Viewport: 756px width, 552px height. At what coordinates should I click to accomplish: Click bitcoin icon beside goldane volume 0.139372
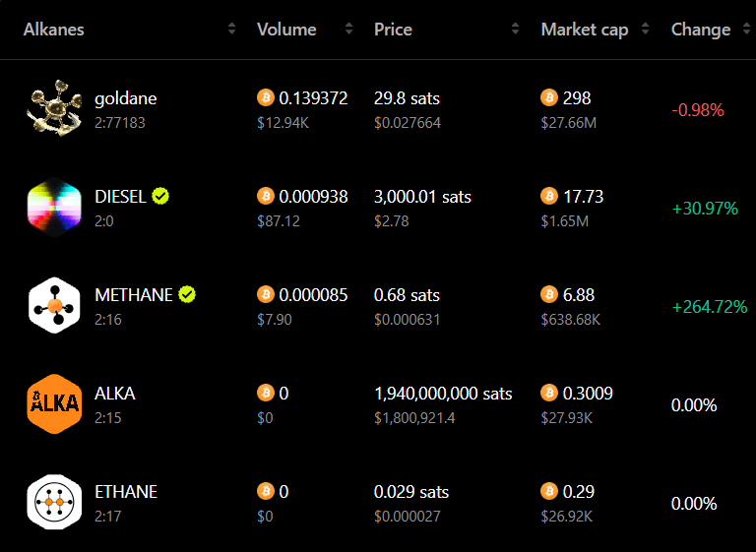click(265, 97)
